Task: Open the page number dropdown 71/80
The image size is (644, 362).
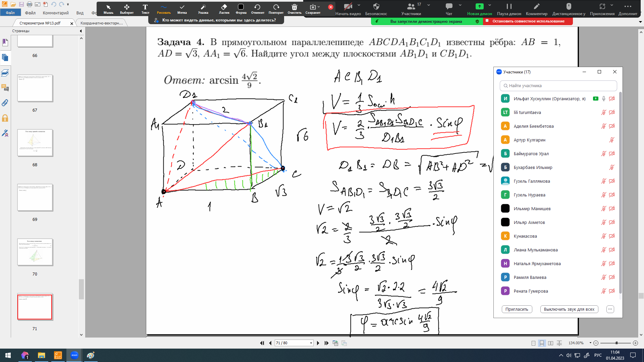Action: coord(311,343)
